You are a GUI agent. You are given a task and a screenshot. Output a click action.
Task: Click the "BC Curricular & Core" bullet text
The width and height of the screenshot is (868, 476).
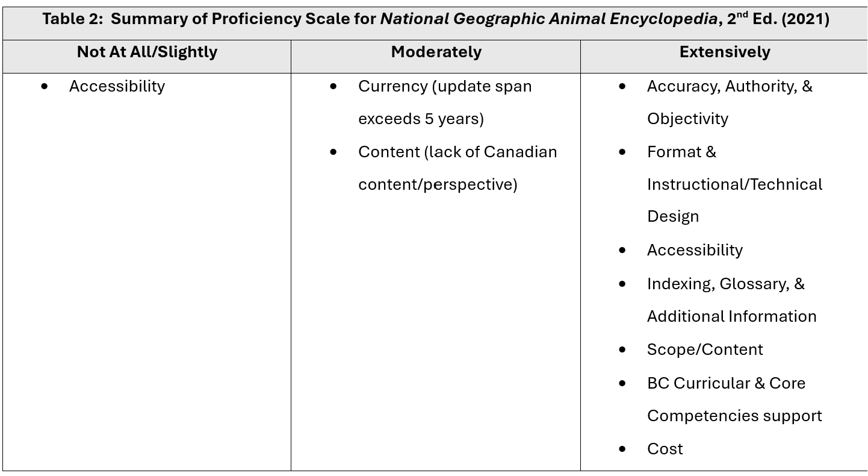(726, 383)
